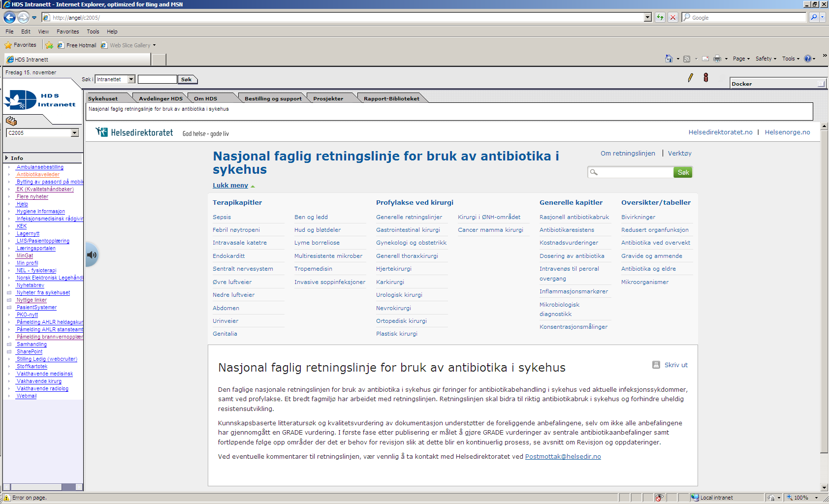829x504 pixels.
Task: Click the page vertical scrollbar thumb
Action: 825,291
